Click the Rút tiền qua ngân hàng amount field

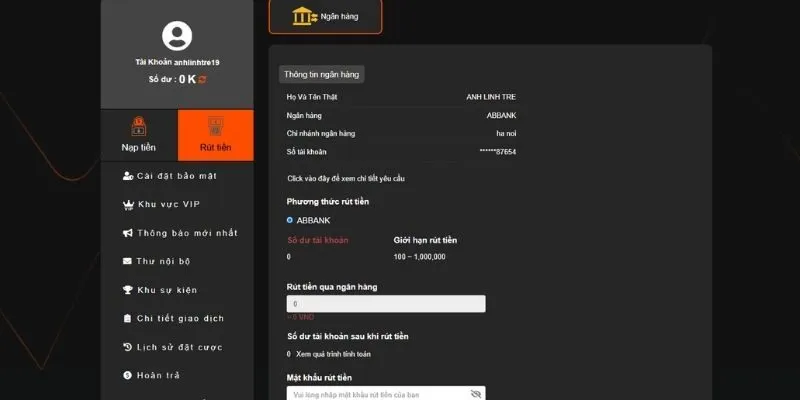pyautogui.click(x=386, y=304)
